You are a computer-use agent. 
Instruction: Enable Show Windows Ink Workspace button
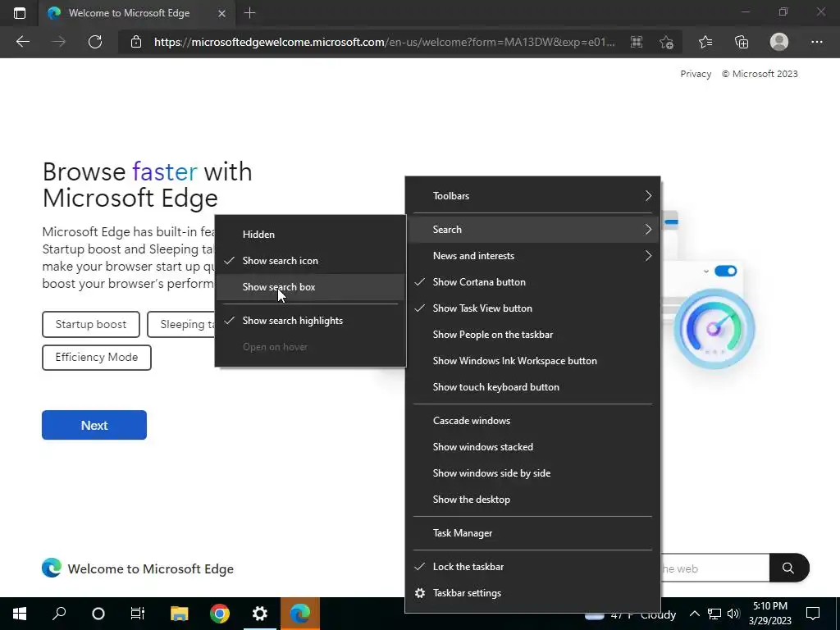[x=532, y=361]
